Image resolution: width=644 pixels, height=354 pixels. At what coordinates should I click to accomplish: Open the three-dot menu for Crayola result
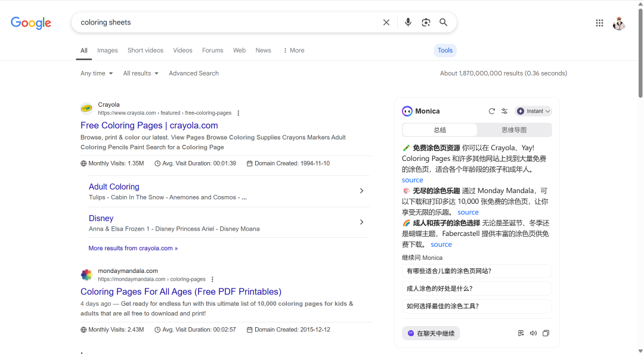point(238,113)
